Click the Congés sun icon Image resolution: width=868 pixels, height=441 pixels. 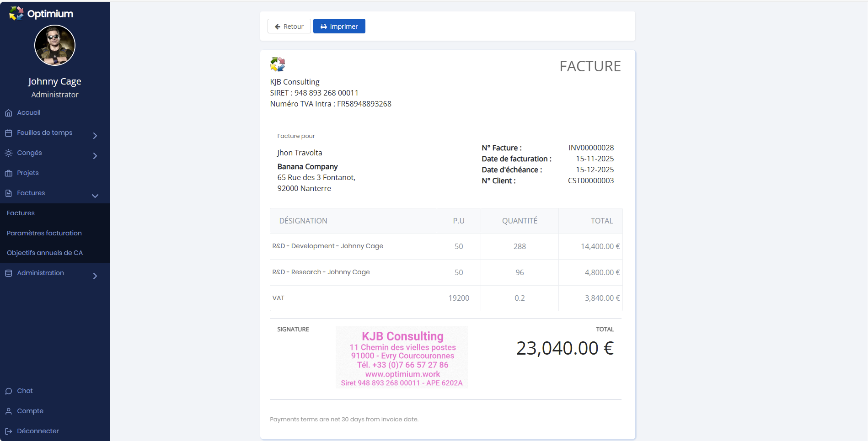coord(9,153)
